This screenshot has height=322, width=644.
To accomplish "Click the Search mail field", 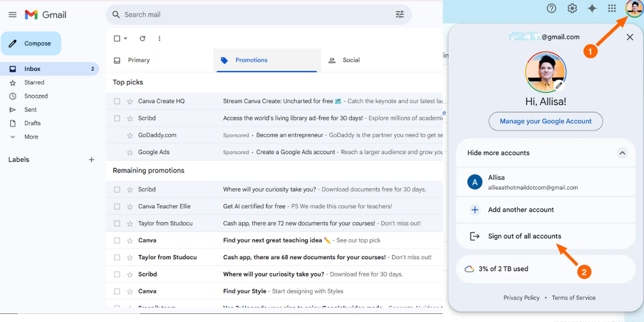I will pyautogui.click(x=259, y=14).
